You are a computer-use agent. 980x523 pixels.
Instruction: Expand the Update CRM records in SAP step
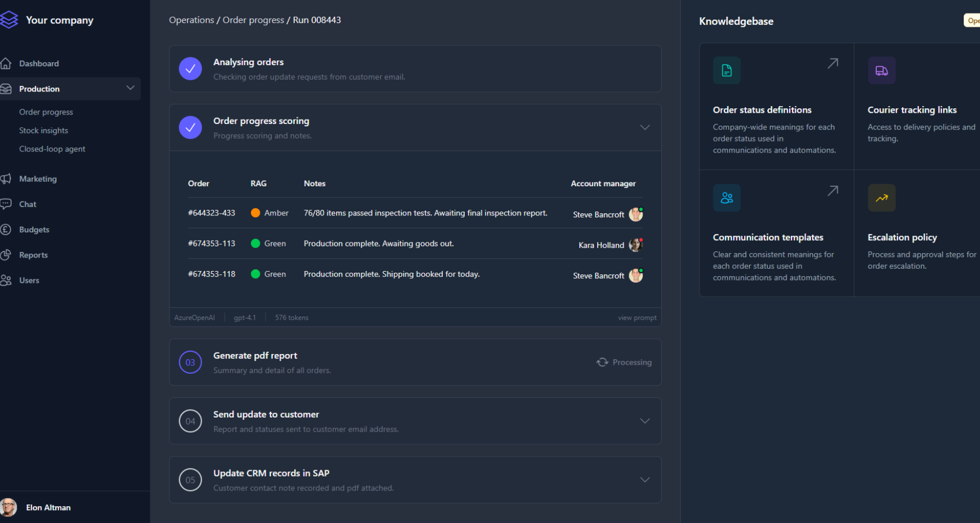(645, 480)
